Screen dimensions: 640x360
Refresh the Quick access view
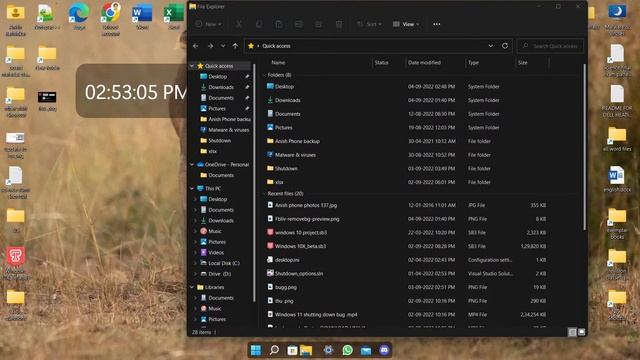click(x=505, y=46)
